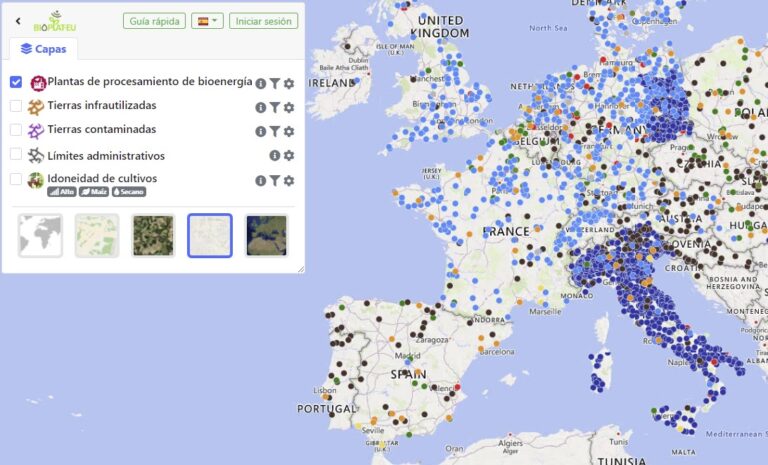Click the BioPlatEU logo
The image size is (768, 465).
[55, 21]
